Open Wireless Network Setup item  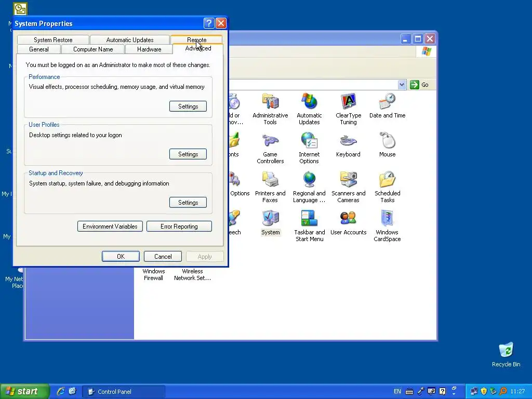coord(192,274)
